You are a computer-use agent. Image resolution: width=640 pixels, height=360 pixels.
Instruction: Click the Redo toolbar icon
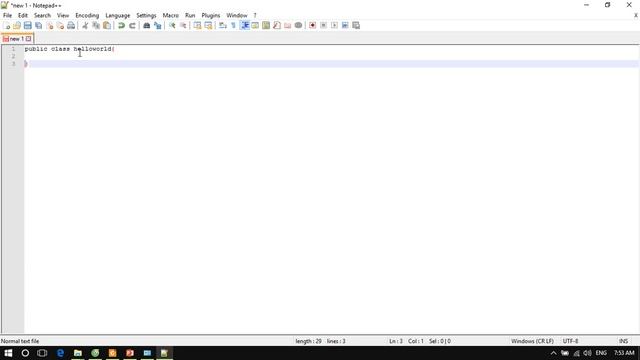pos(132,25)
